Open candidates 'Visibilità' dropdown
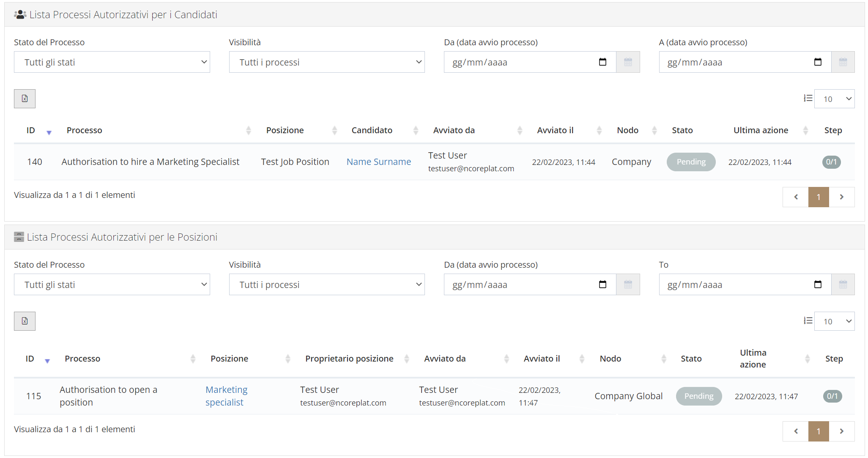Screen dimensions: 868x458 (x=327, y=62)
